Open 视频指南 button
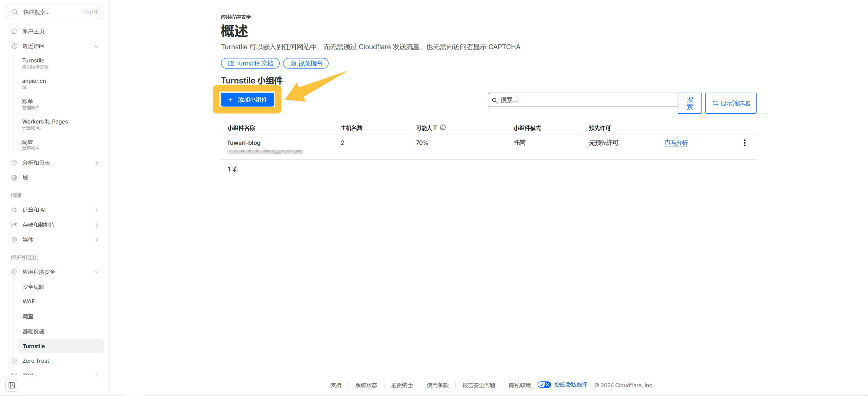Screen dimensions: 868x396 (306, 63)
